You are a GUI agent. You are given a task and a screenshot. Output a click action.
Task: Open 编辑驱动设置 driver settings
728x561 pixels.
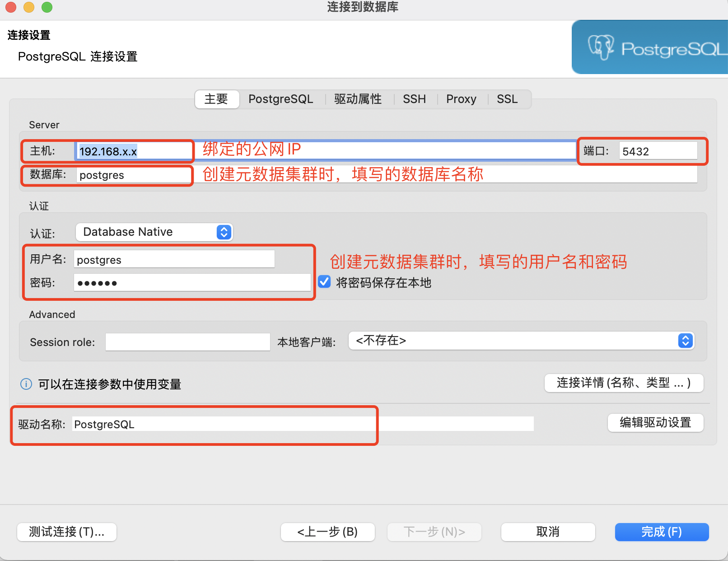655,423
